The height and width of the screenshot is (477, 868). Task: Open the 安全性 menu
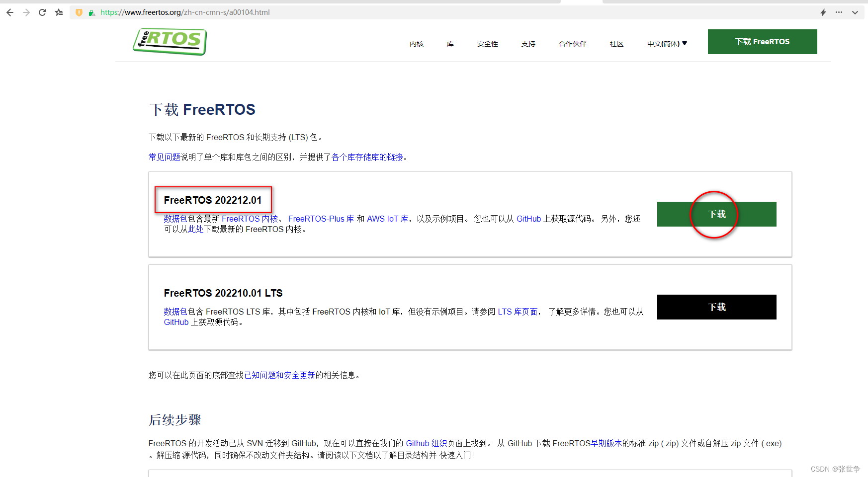click(488, 44)
